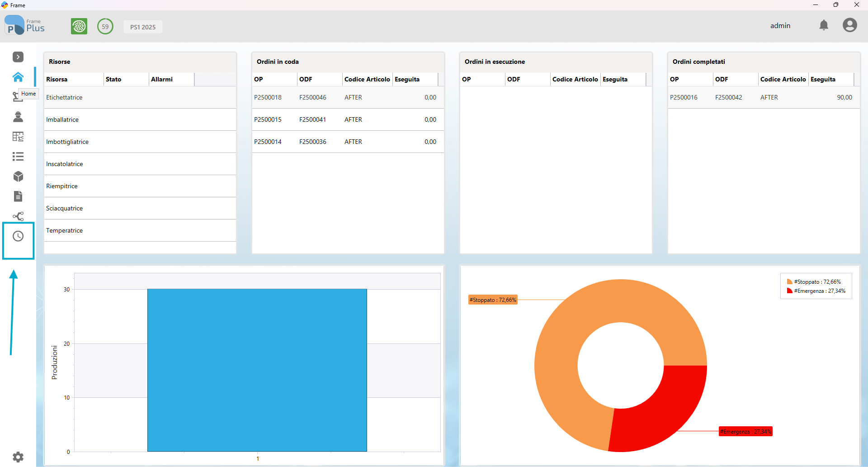
Task: Open the operator worker icon in sidebar
Action: pyautogui.click(x=18, y=117)
